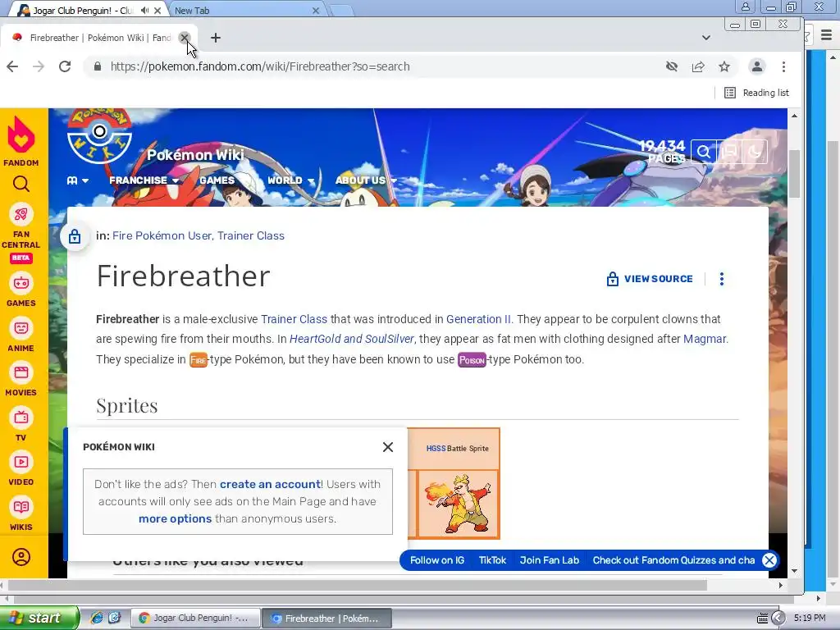Click the third-party cookies blocked eye icon

pyautogui.click(x=671, y=66)
